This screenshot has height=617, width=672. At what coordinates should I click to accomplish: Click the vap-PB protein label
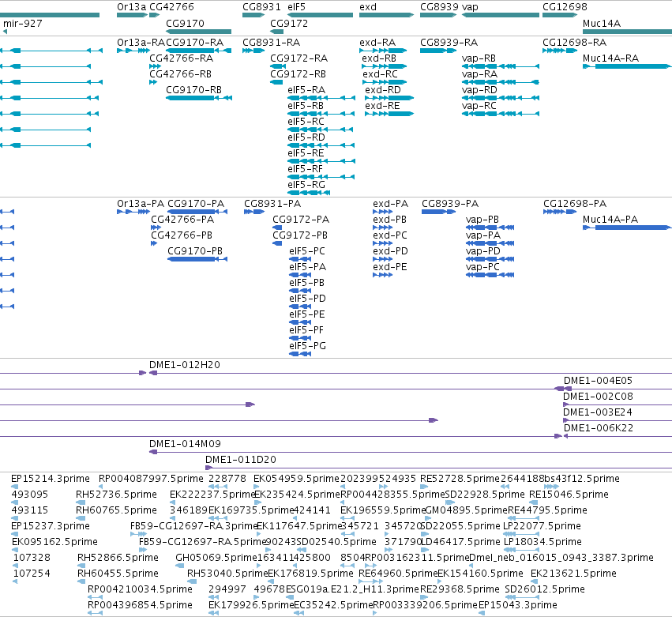coord(482,220)
